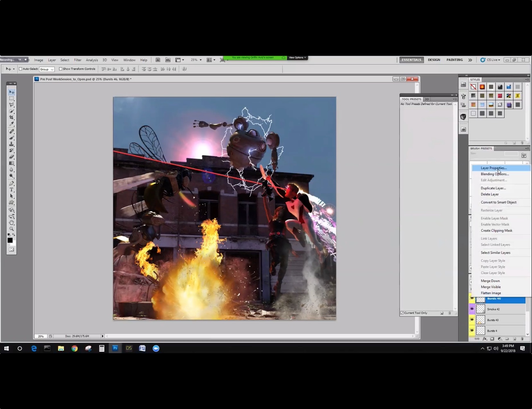Click the foreground color swatch

click(10, 240)
